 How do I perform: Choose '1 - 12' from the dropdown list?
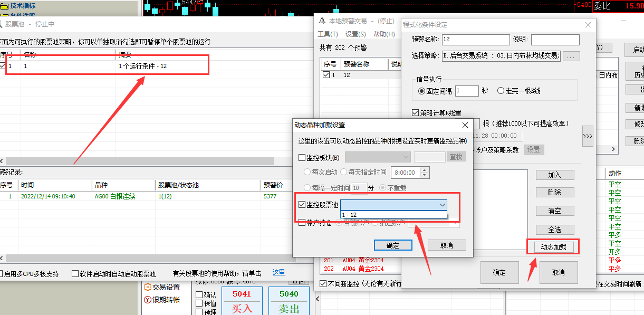coord(393,215)
